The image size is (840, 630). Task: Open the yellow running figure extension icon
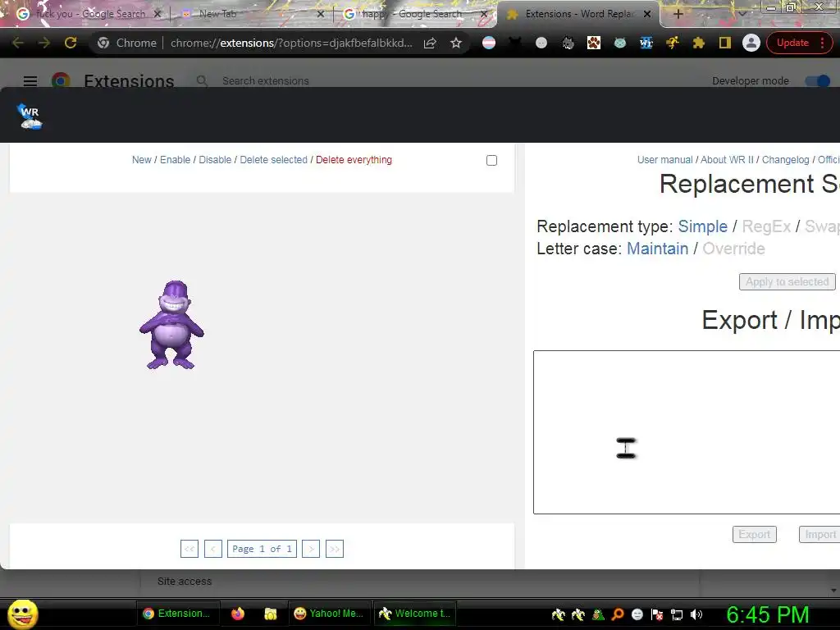tap(673, 43)
